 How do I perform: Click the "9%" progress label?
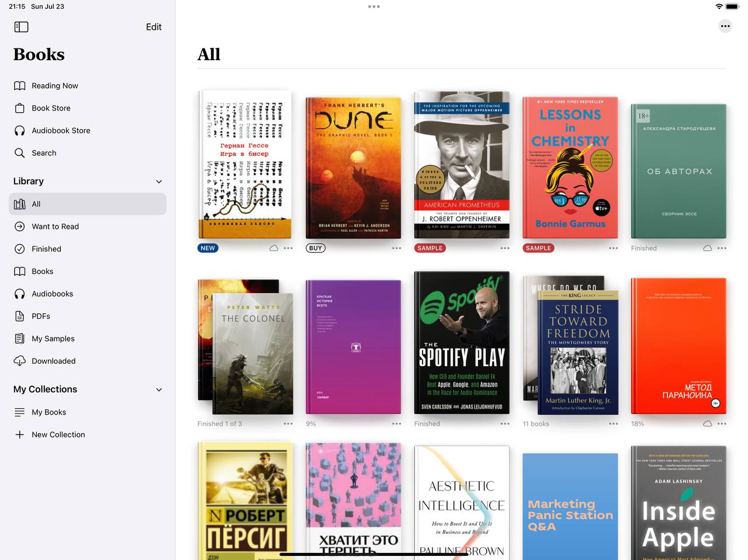311,424
